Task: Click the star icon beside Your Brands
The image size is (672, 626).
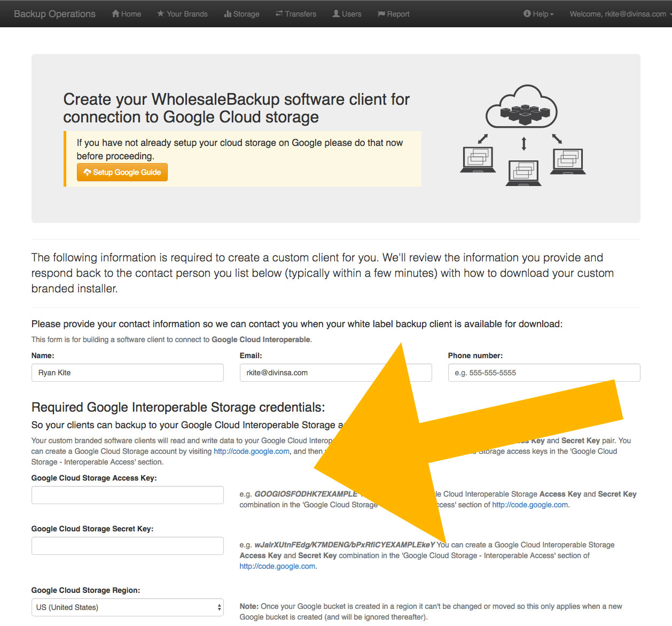Action: [160, 14]
